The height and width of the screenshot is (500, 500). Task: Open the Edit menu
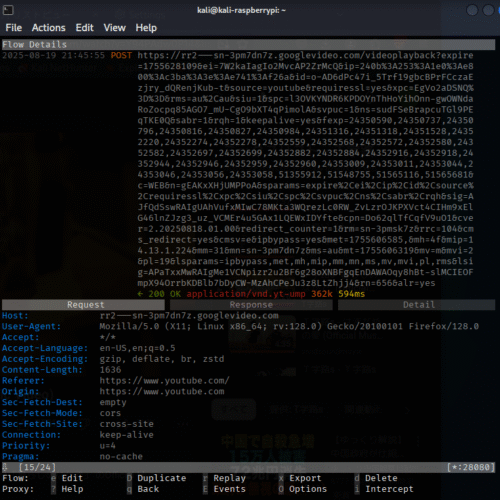pos(84,28)
